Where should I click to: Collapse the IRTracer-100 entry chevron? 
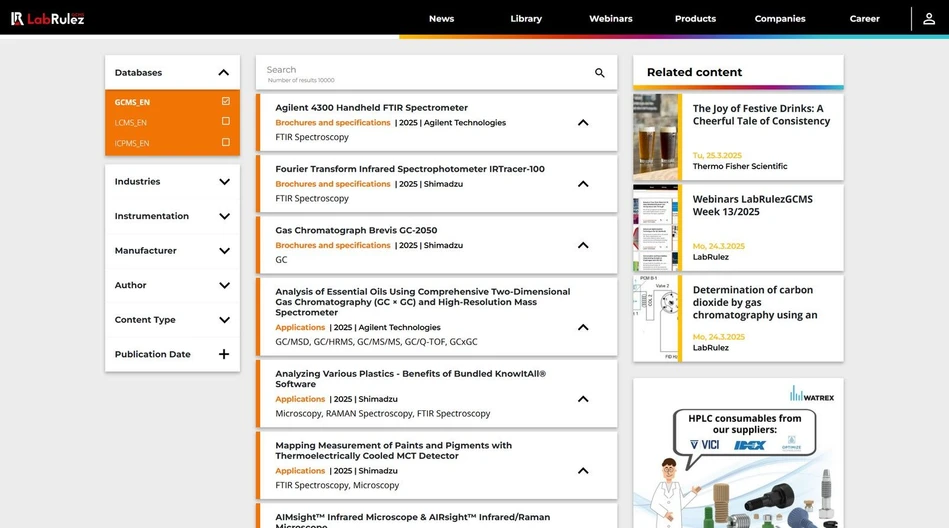583,183
